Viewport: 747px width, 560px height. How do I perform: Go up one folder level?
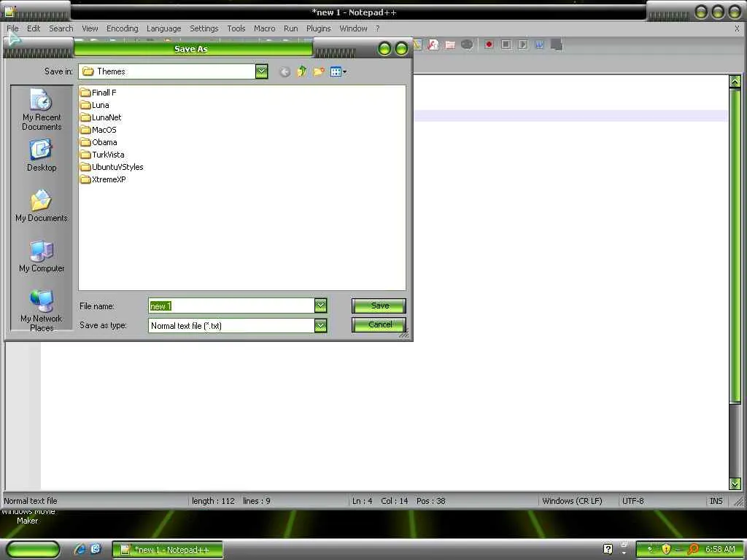[x=301, y=72]
